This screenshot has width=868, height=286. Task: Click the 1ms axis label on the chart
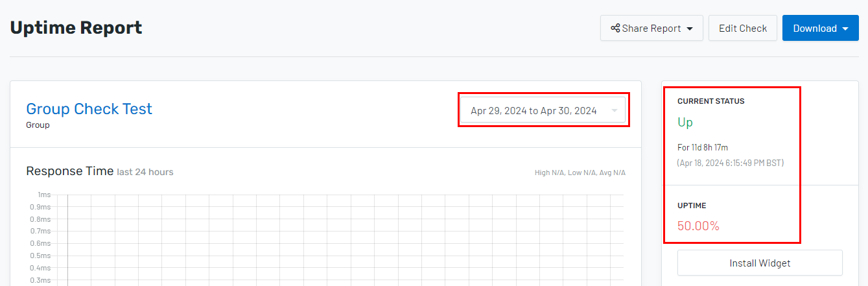(44, 195)
